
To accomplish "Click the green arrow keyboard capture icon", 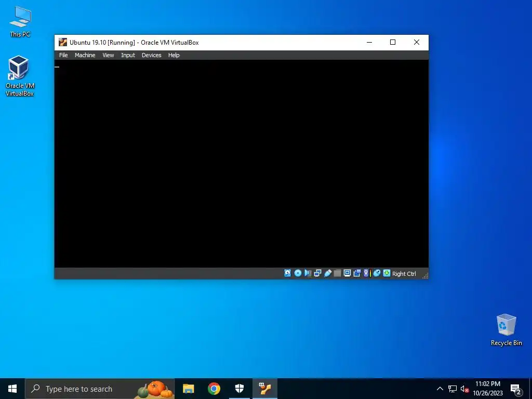I will coord(387,273).
